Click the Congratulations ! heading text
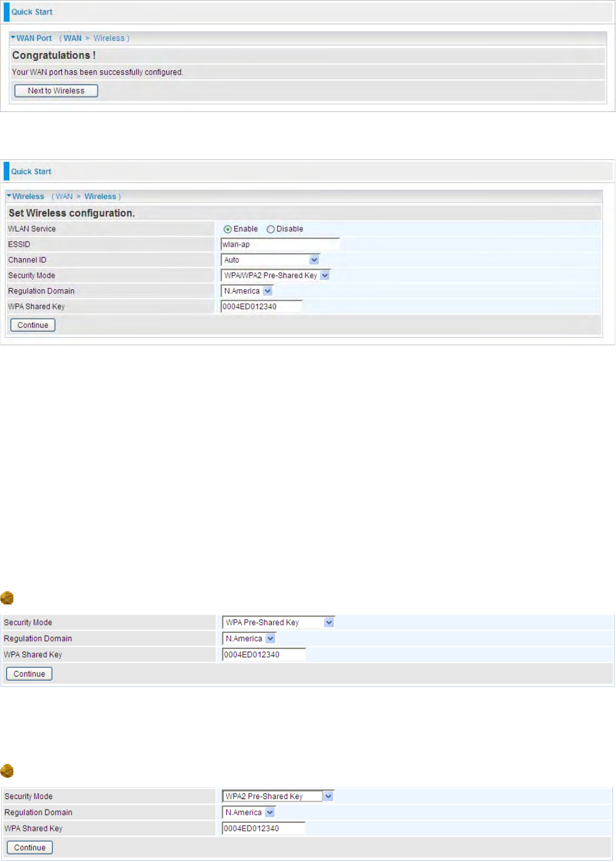The image size is (616, 862). [54, 55]
